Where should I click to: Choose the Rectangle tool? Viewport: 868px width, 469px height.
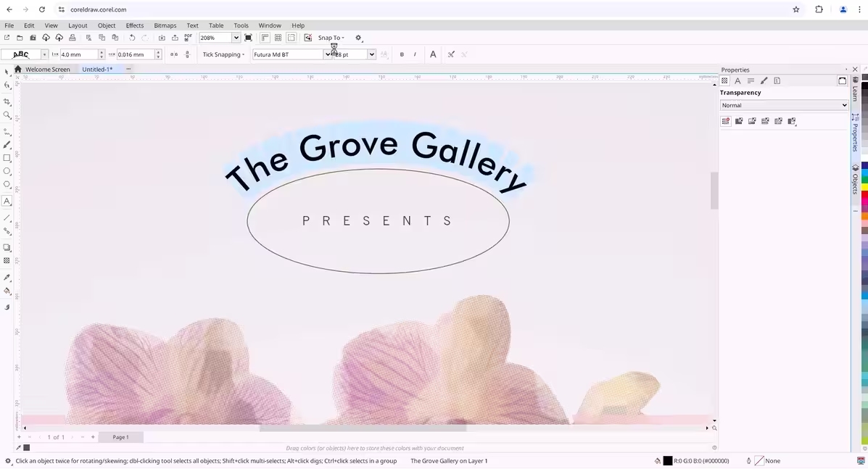click(x=7, y=158)
